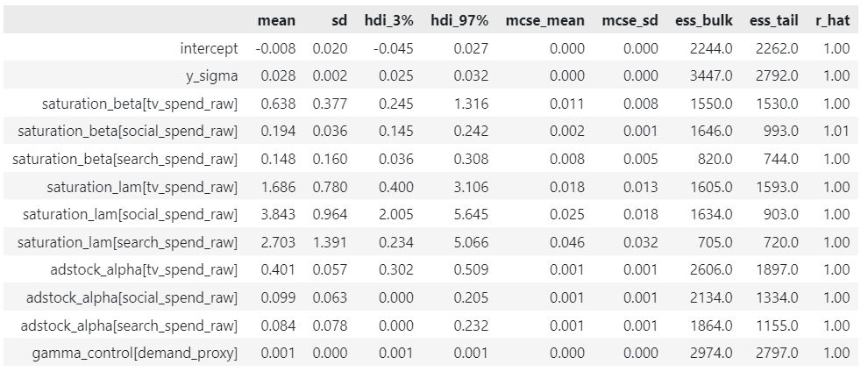
Task: Select the ess_tail column header
Action: [774, 21]
